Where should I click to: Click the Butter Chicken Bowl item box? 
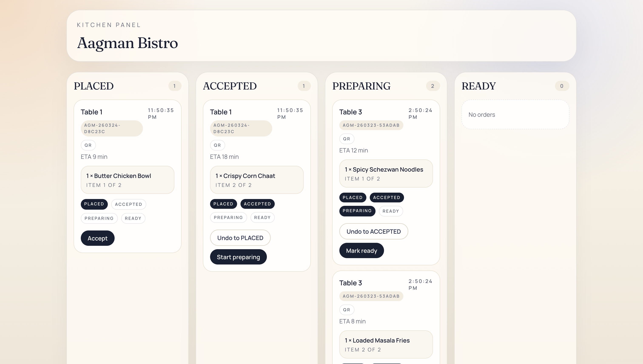(127, 180)
